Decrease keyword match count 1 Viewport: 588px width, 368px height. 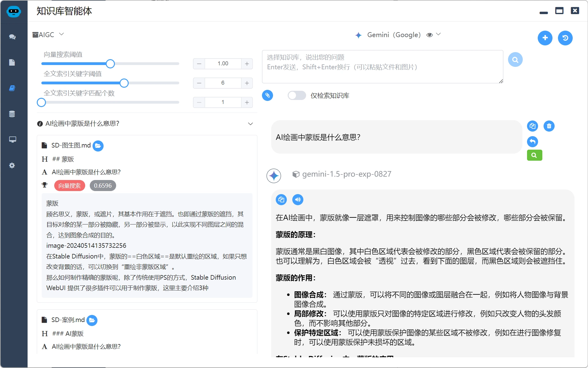coord(199,102)
